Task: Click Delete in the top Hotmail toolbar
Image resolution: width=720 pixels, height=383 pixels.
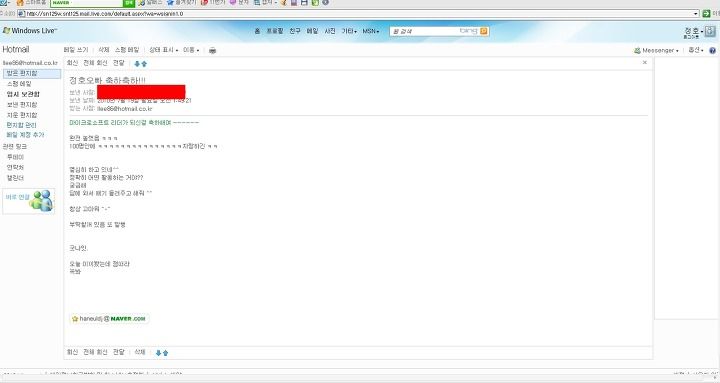Action: 104,50
